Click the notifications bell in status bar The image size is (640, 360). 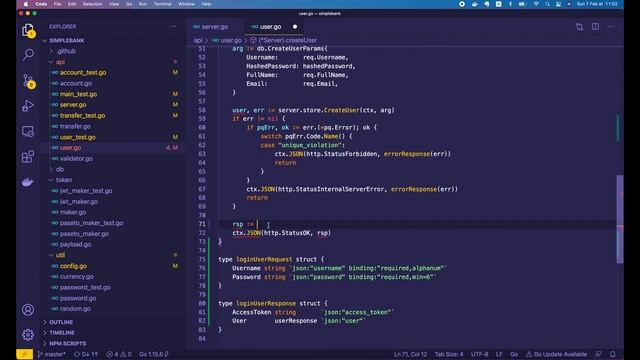(x=613, y=354)
